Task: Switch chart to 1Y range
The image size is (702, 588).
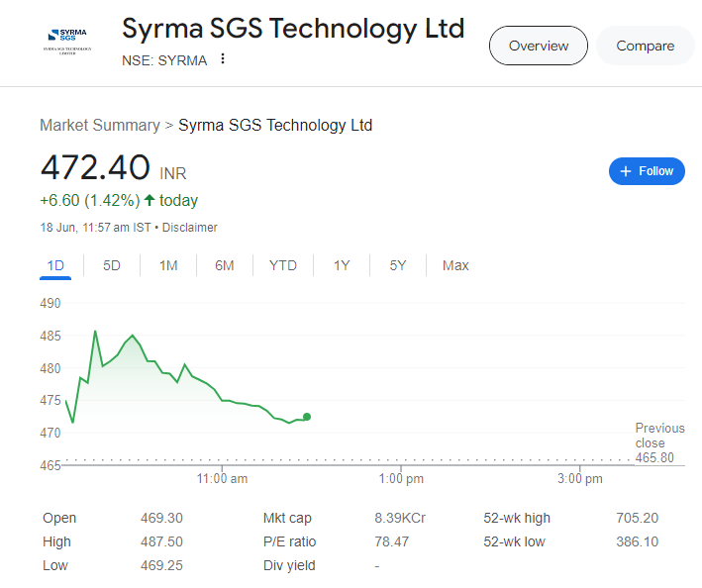Action: pos(342,266)
